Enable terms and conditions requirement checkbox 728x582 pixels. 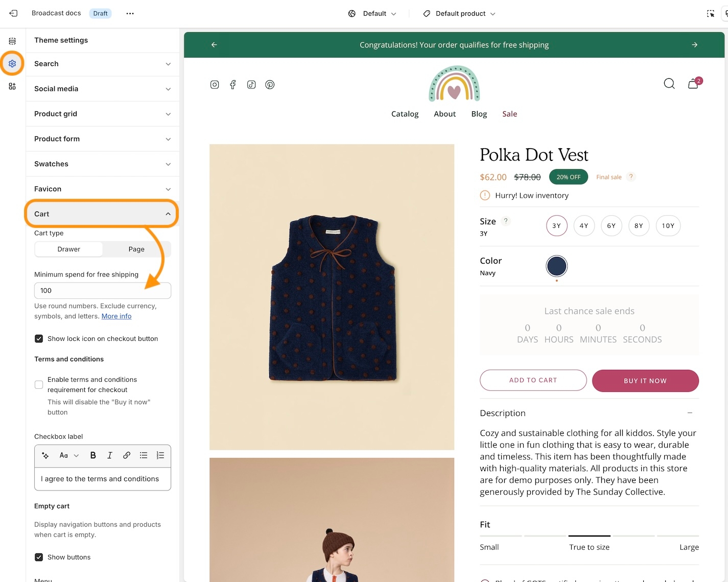pyautogui.click(x=39, y=385)
